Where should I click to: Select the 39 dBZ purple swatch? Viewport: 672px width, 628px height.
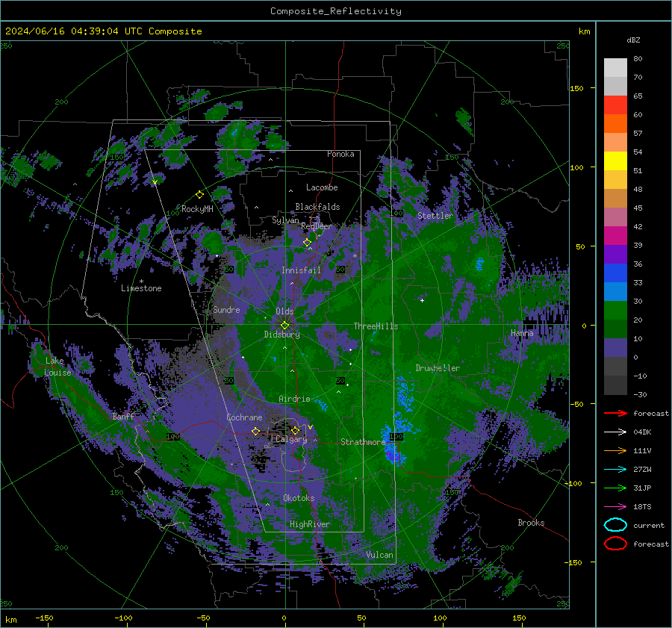click(615, 254)
